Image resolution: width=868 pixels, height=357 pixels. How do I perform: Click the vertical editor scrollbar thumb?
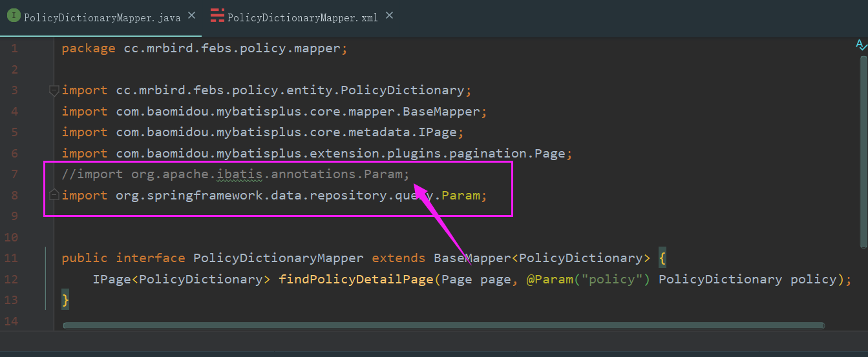click(863, 152)
